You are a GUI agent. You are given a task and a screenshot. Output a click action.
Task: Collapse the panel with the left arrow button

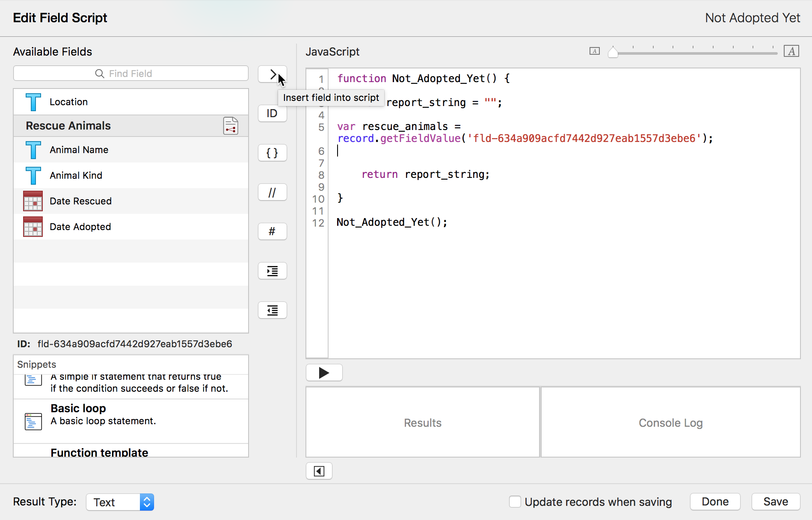coord(319,471)
